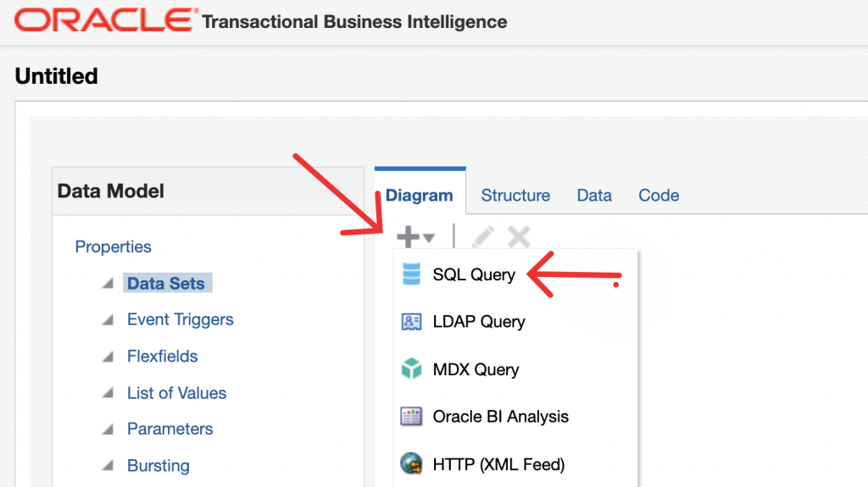868x487 pixels.
Task: Click the X delete icon
Action: (x=519, y=238)
